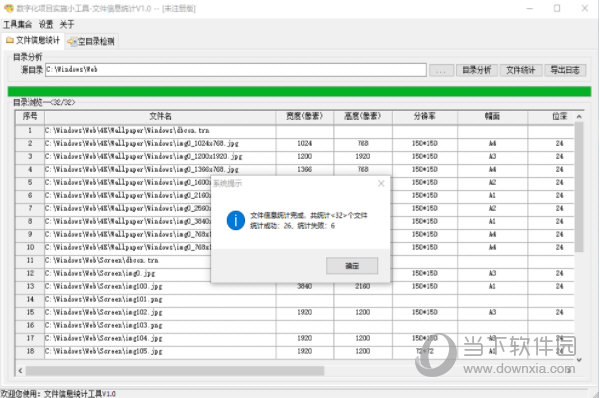Click the horizontal scrollbar thumb under the table
600x398 pixels.
click(175, 370)
